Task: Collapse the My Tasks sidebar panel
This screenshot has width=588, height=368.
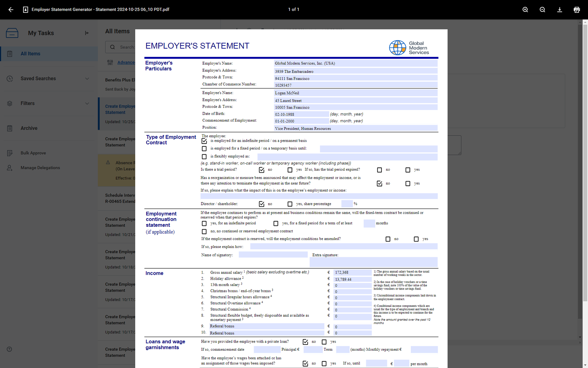Action: [87, 33]
